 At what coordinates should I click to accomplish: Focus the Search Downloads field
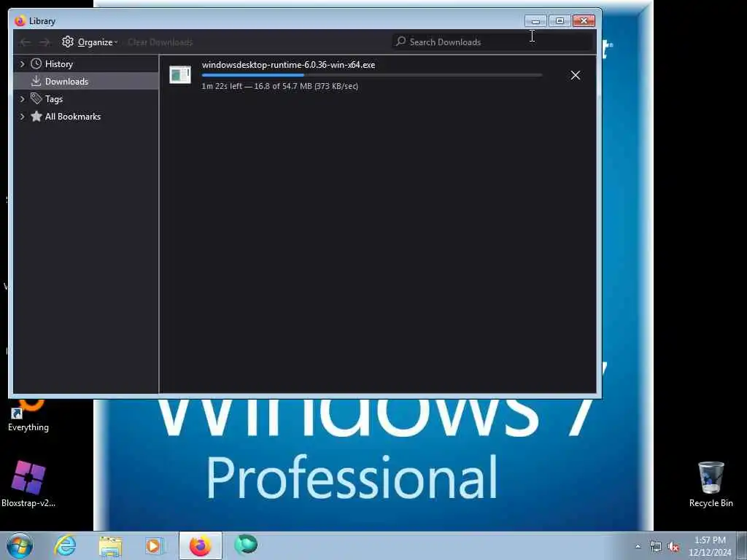click(492, 42)
